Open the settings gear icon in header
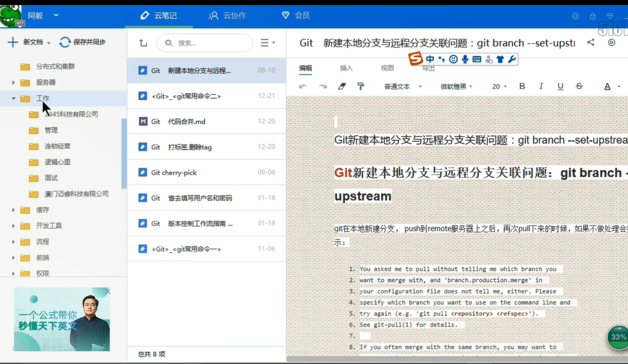This screenshot has height=364, width=628. tap(575, 16)
